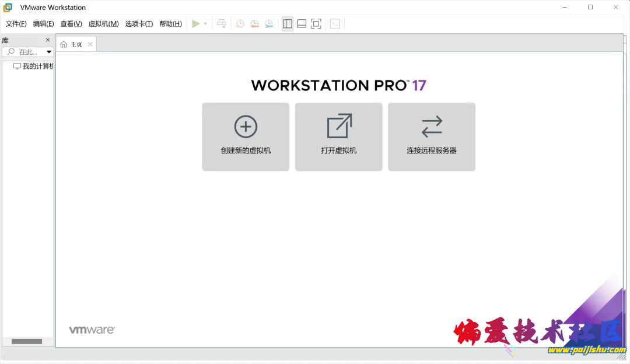This screenshot has width=630, height=364.
Task: Toggle the library sidebar view icon
Action: click(x=288, y=24)
